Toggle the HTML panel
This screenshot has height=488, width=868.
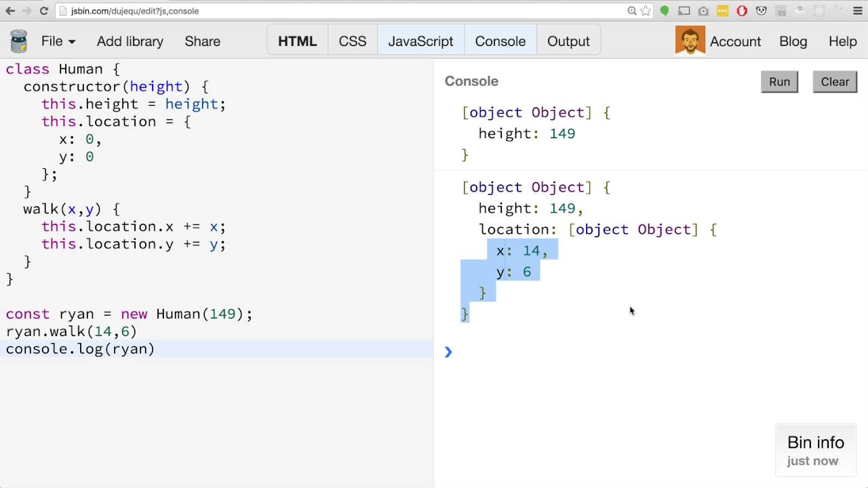(x=297, y=41)
